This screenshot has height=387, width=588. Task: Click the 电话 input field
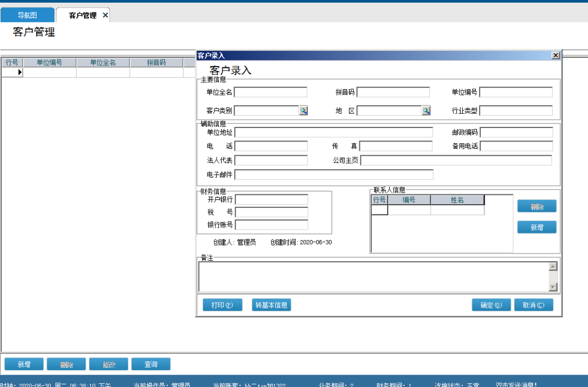click(x=271, y=146)
